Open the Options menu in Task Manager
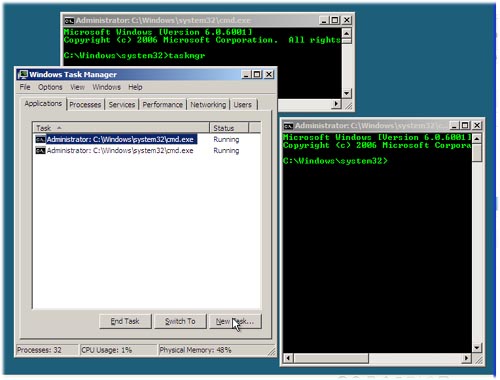This screenshot has width=500, height=380. click(x=50, y=87)
